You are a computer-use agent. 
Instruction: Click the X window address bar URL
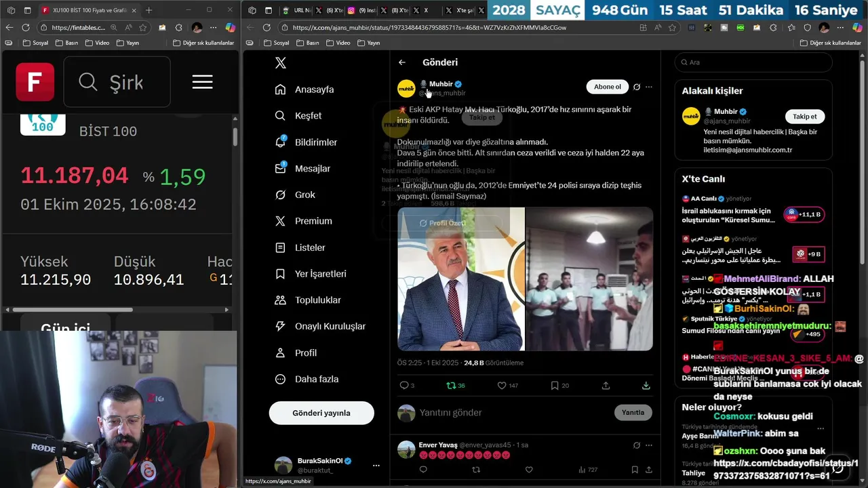tap(429, 28)
